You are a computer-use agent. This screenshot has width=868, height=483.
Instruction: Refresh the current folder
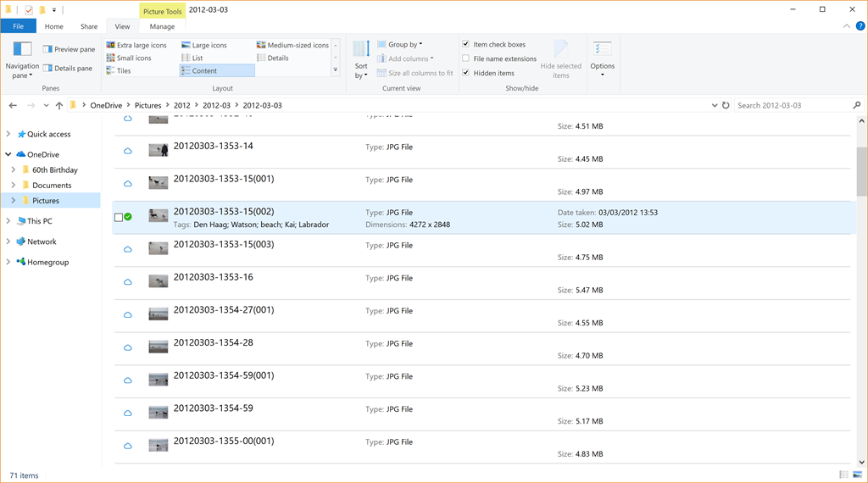click(726, 106)
